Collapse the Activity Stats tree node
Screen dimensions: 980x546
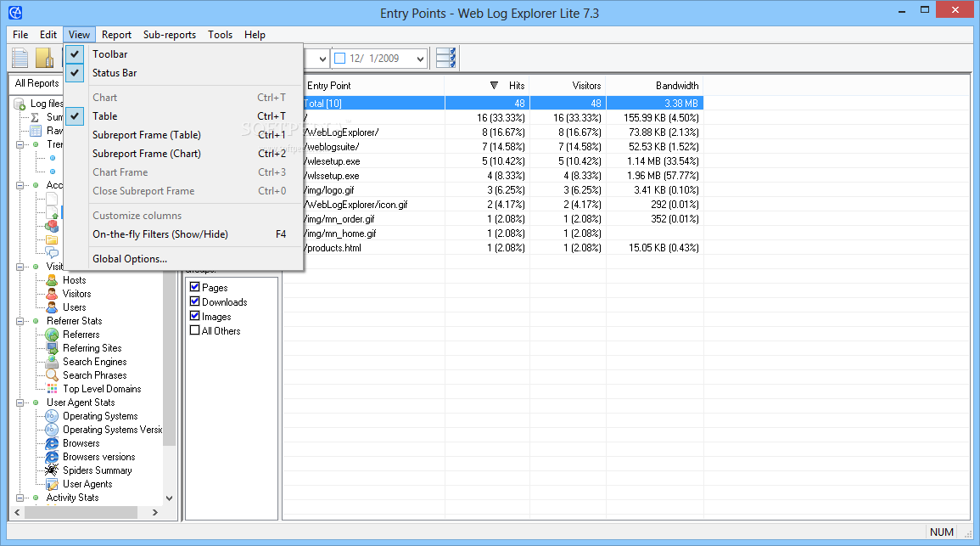(20, 498)
